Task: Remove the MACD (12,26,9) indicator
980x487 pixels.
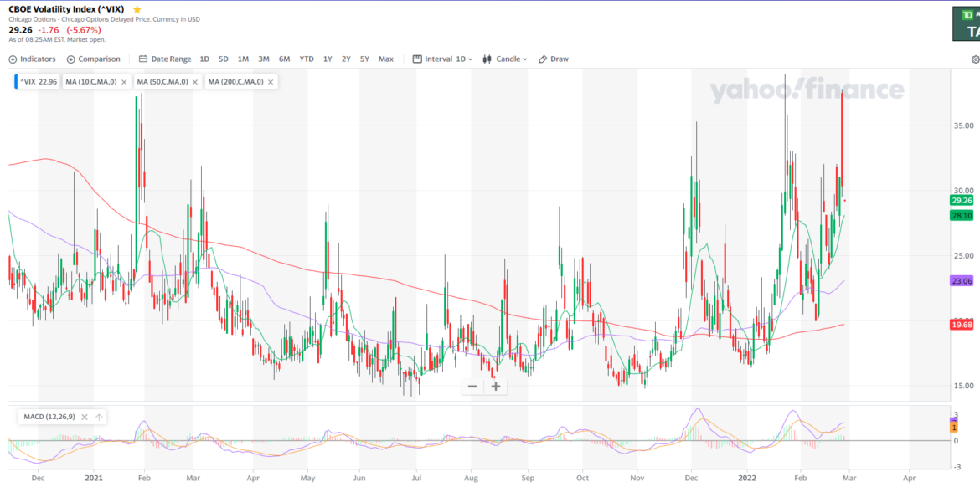Action: pyautogui.click(x=84, y=416)
